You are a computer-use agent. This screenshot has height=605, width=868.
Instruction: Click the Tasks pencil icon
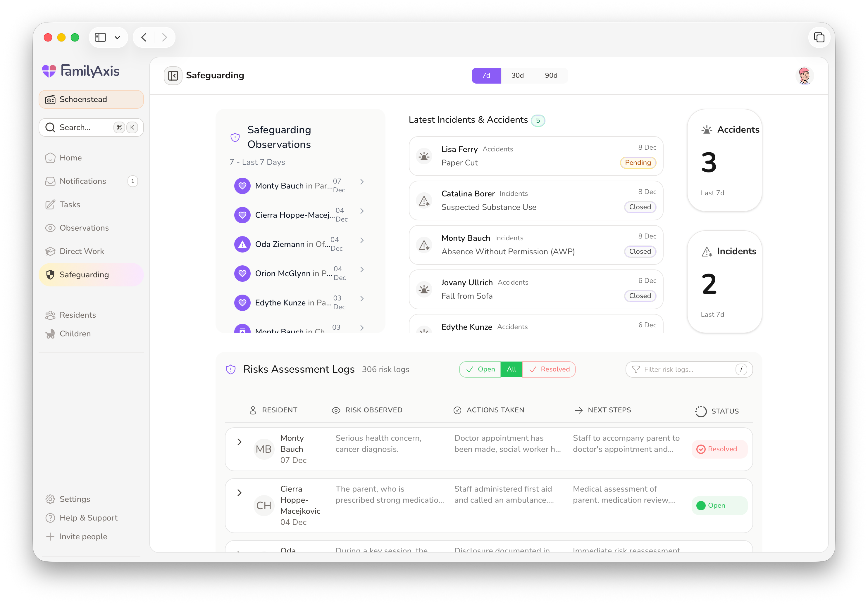click(50, 204)
